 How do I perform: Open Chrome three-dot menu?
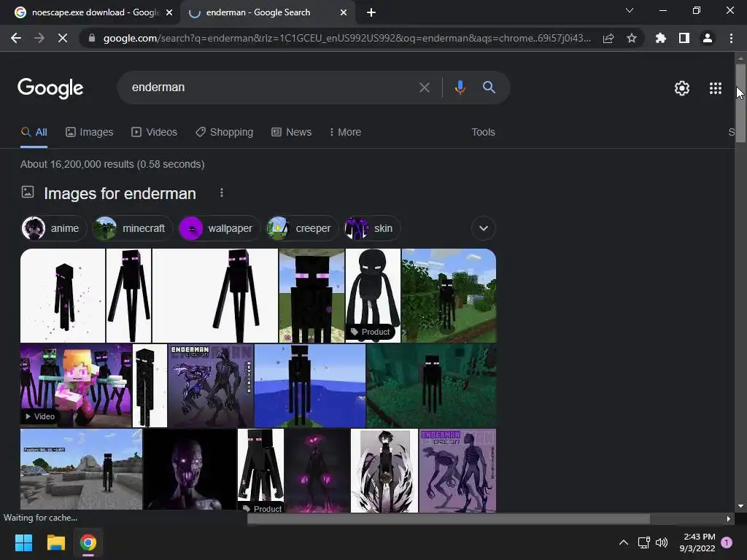[731, 38]
